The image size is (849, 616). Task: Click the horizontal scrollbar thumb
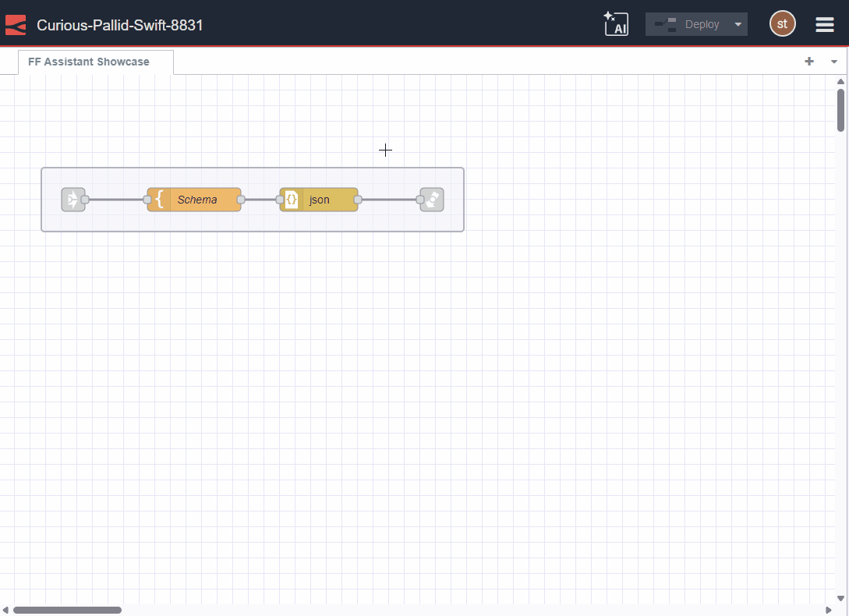pos(68,609)
